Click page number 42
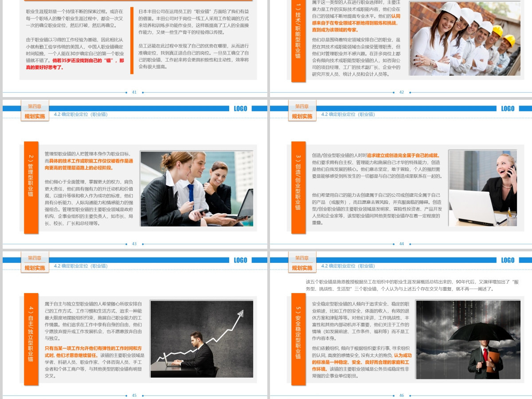The height and width of the screenshot is (399, 532). 402,92
